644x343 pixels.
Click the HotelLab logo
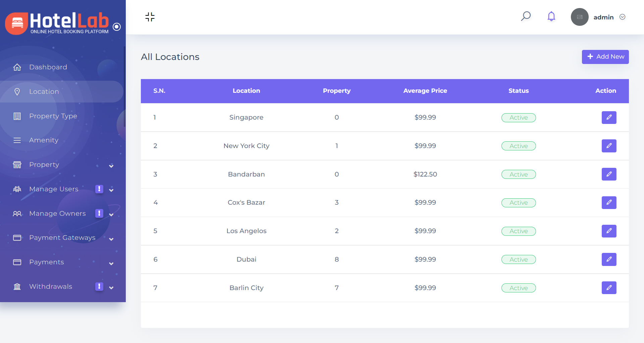[57, 23]
